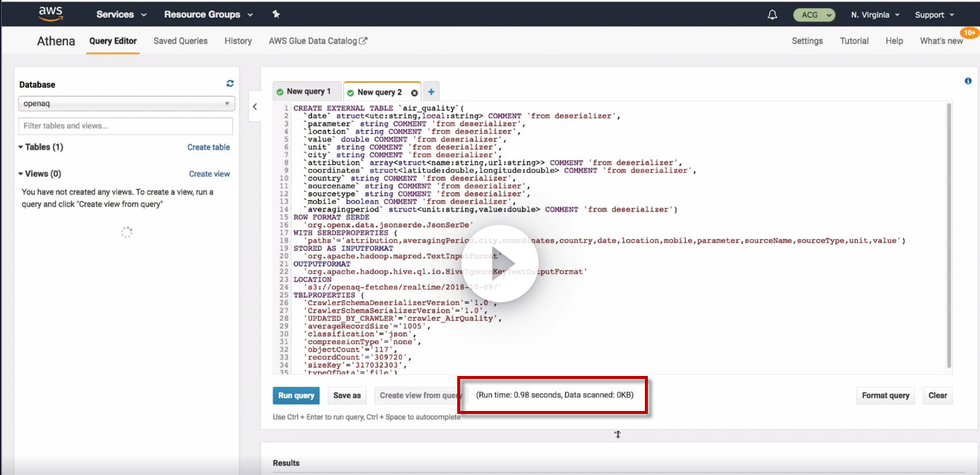
Task: Close the New query 2 tab
Action: (415, 93)
